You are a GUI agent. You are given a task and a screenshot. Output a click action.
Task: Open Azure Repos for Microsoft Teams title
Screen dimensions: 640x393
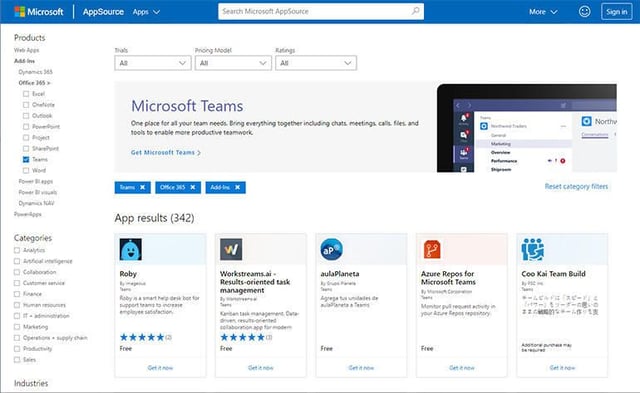tap(448, 278)
